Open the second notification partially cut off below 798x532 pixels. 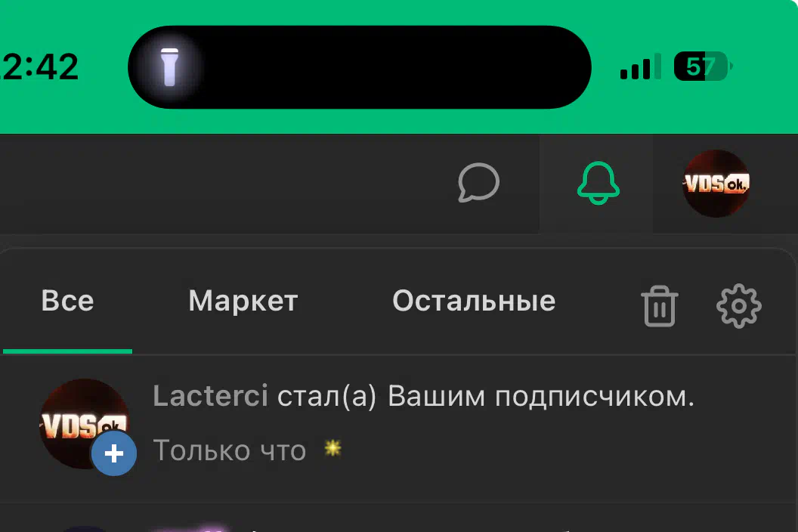click(x=399, y=519)
